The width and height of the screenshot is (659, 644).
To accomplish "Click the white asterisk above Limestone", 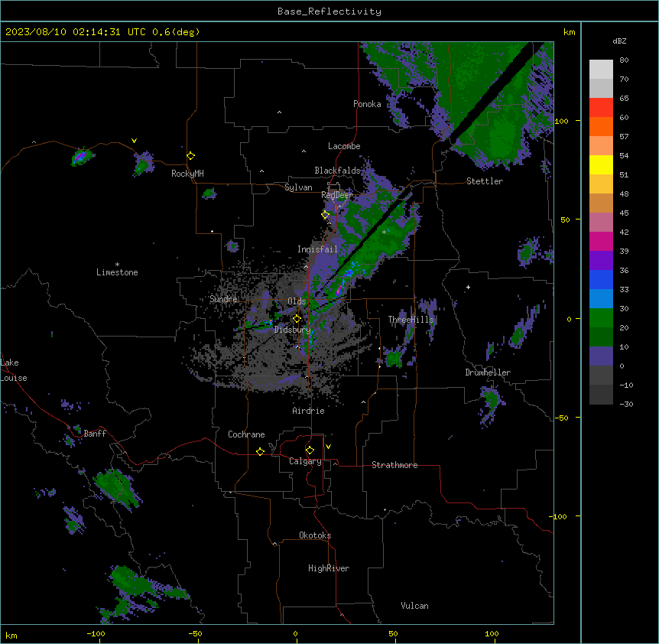I will 117,265.
